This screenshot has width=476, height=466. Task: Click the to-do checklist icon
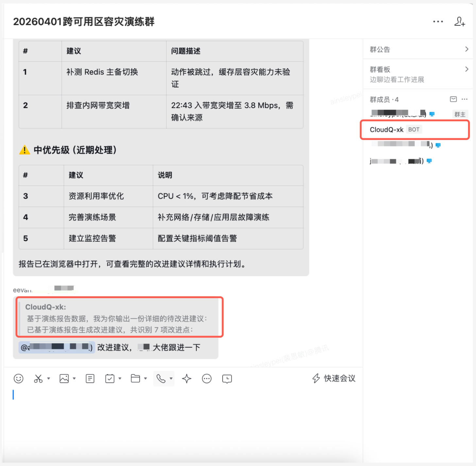coord(110,378)
